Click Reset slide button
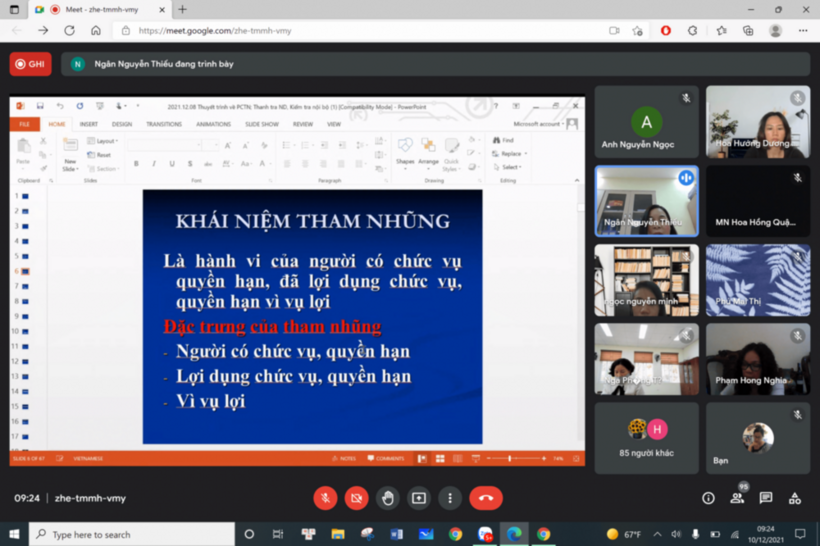 (x=99, y=155)
